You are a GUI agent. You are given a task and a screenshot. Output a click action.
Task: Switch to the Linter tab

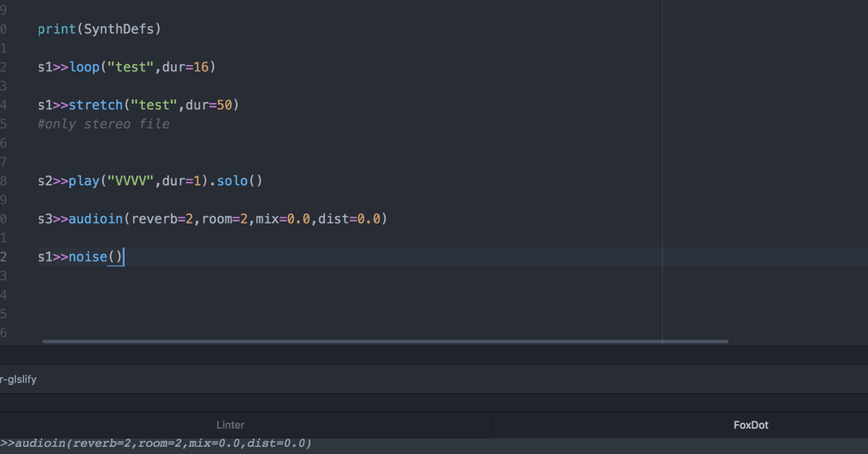231,425
